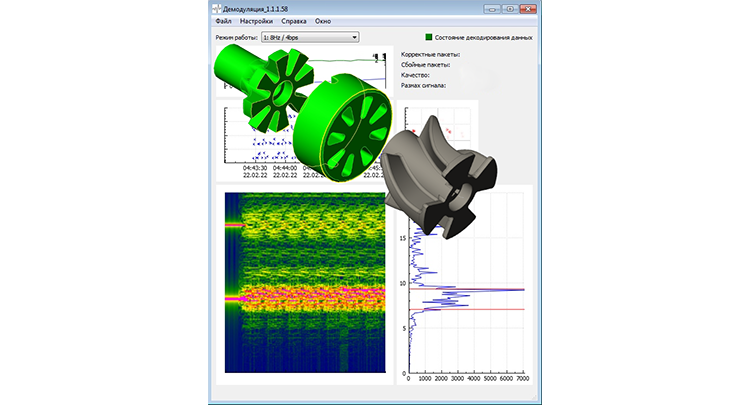This screenshot has width=750, height=405.
Task: Open the Окно menu
Action: pyautogui.click(x=323, y=21)
